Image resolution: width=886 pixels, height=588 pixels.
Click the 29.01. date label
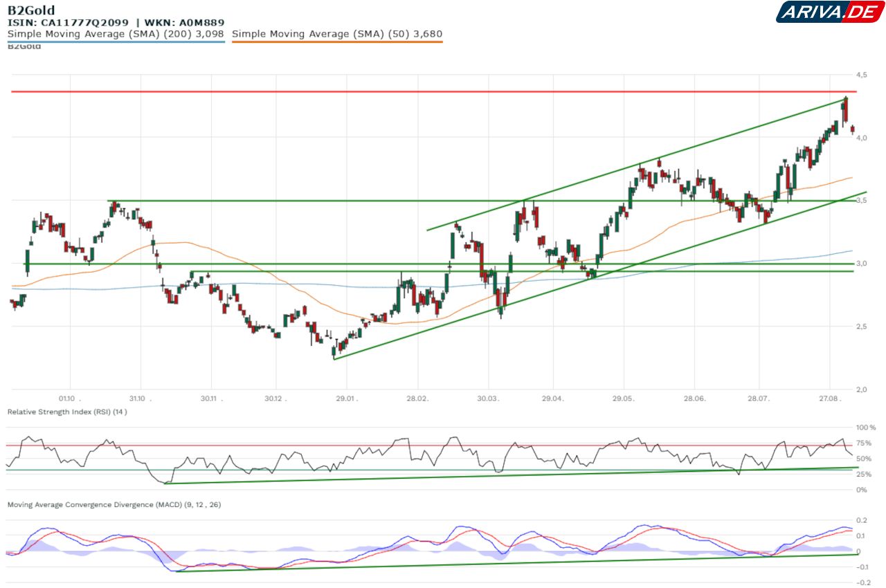345,398
